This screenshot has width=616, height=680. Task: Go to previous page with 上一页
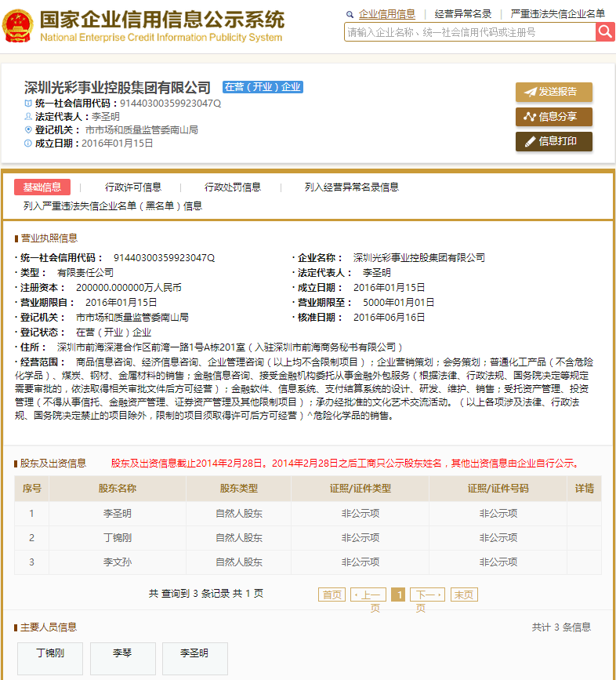pyautogui.click(x=368, y=595)
